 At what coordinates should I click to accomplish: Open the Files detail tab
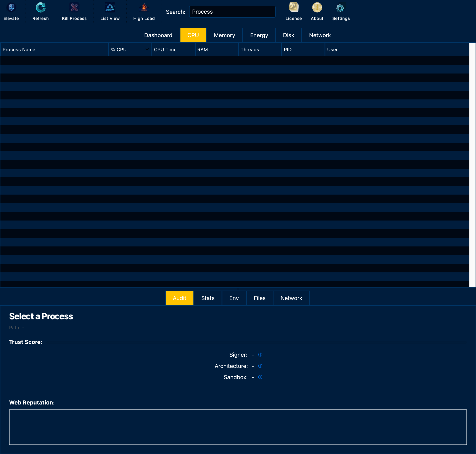259,298
